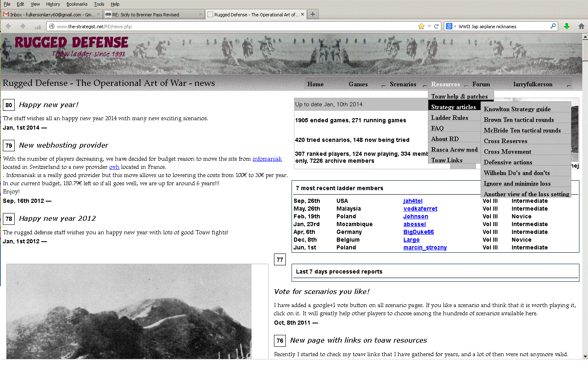Screen dimensions: 588x368
Task: Open ladder member Johnson profile
Action: click(416, 216)
